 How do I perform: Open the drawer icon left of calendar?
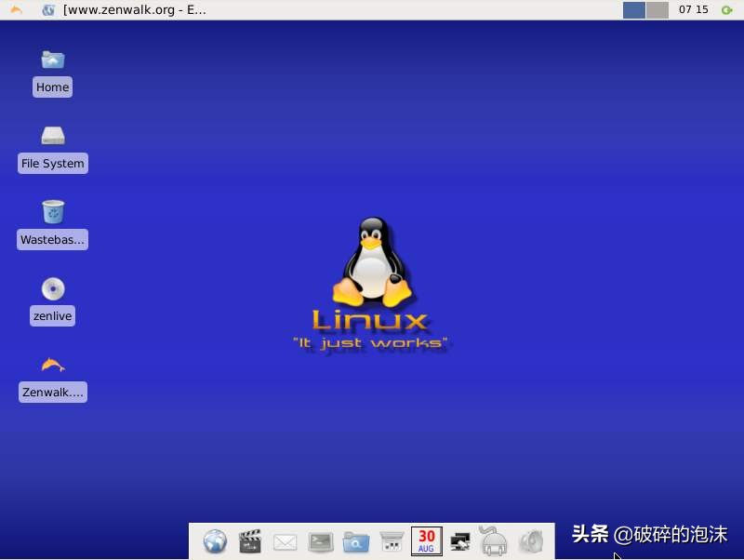(392, 540)
